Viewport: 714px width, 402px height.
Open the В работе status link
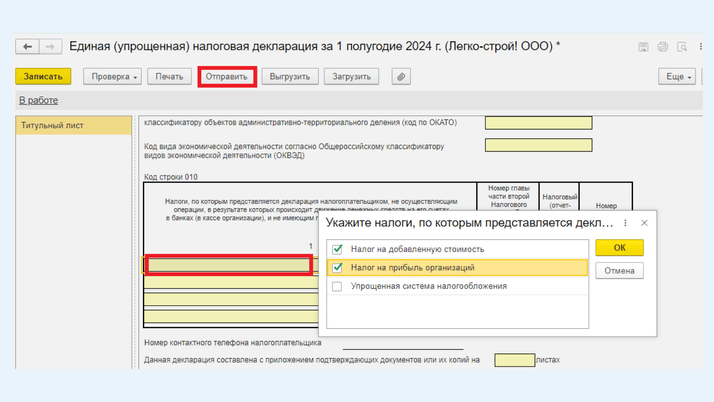[x=38, y=100]
